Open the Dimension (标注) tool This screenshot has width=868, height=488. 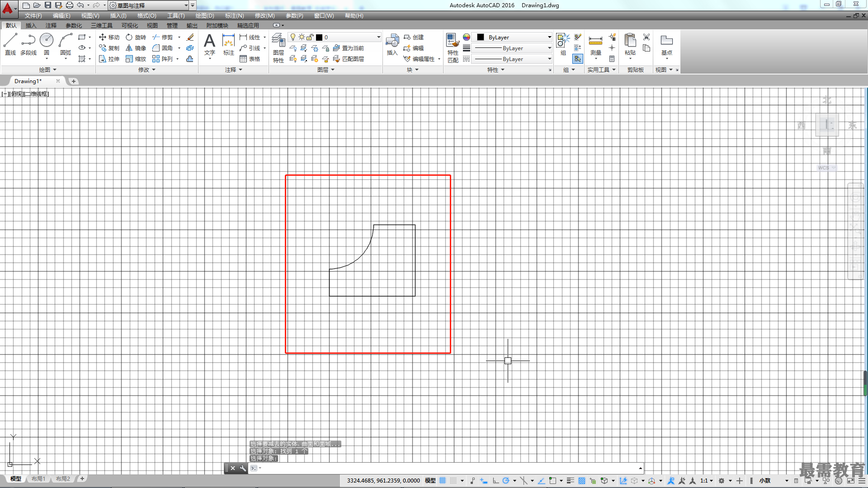[x=229, y=44]
